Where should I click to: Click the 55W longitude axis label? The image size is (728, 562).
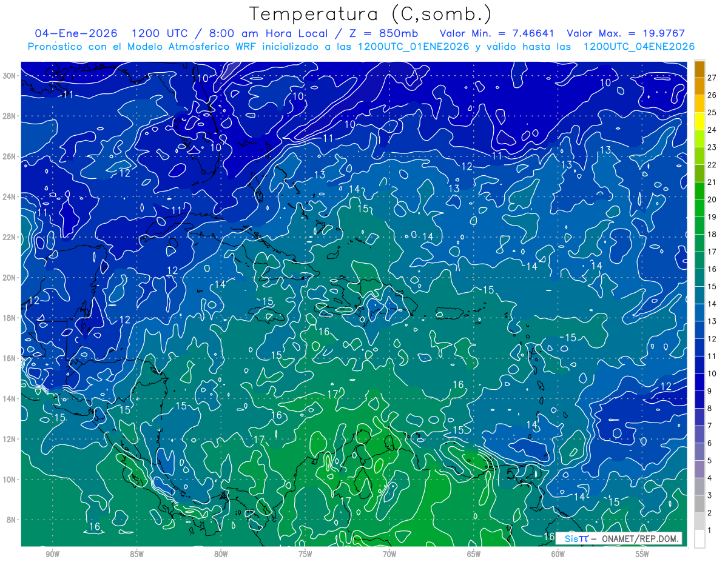[642, 554]
